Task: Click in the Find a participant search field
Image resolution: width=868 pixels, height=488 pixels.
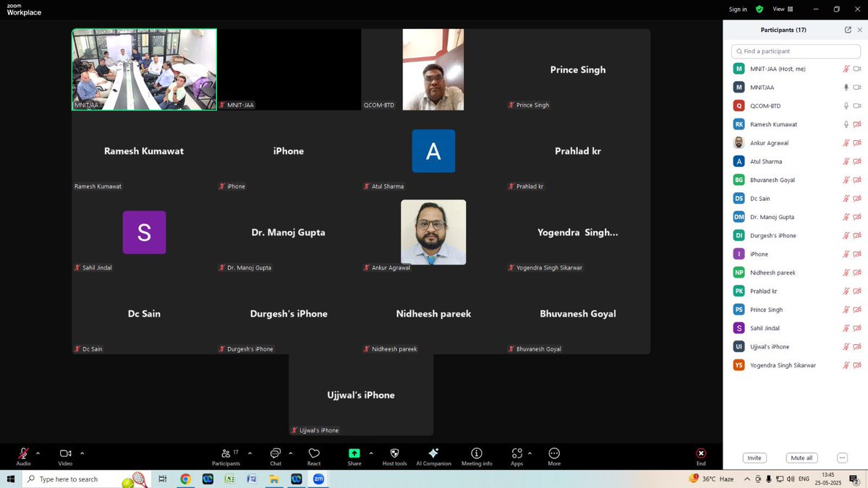Action: tap(795, 51)
